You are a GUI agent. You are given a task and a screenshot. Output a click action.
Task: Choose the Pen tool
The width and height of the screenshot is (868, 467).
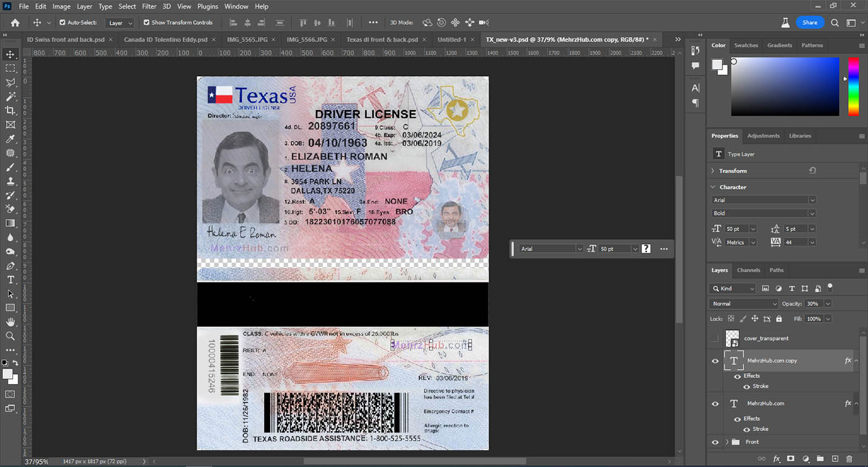[x=11, y=266]
